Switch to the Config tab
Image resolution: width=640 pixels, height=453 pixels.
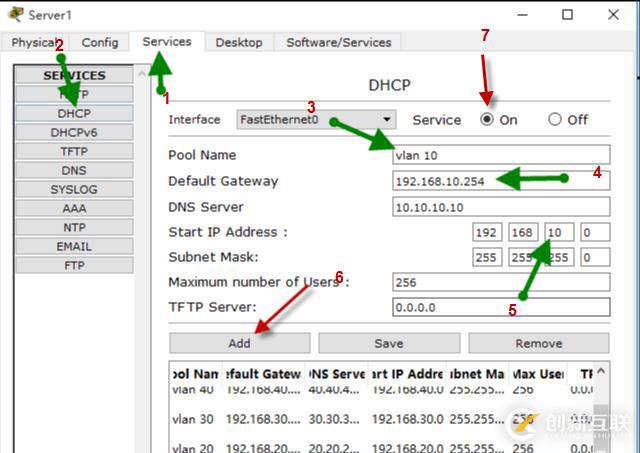point(100,42)
